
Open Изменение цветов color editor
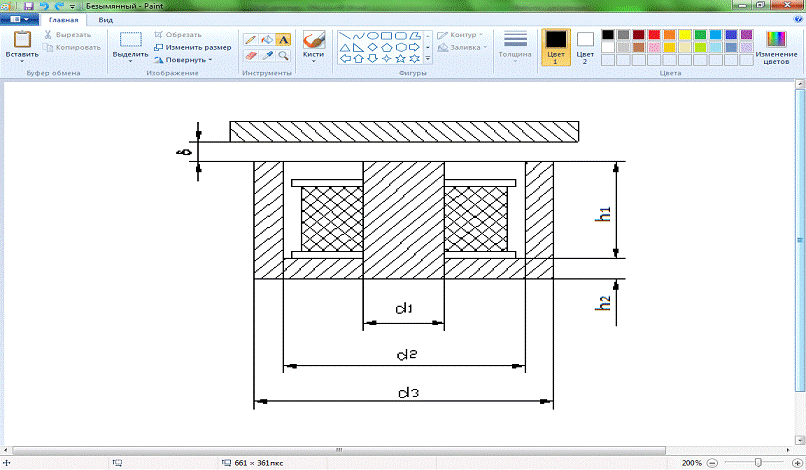(x=776, y=47)
